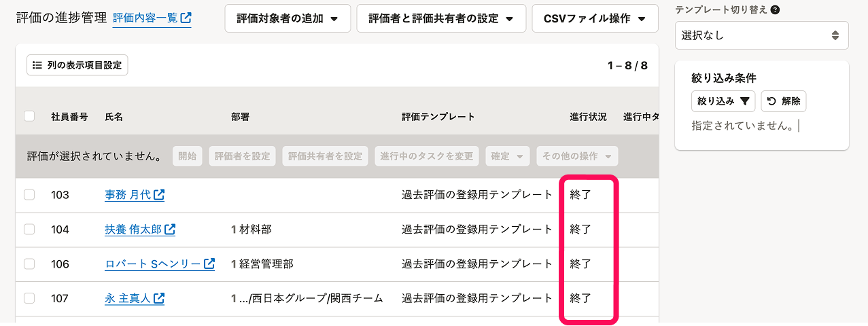
Task: Click the funnel icon on 絞り込み button
Action: pyautogui.click(x=745, y=101)
